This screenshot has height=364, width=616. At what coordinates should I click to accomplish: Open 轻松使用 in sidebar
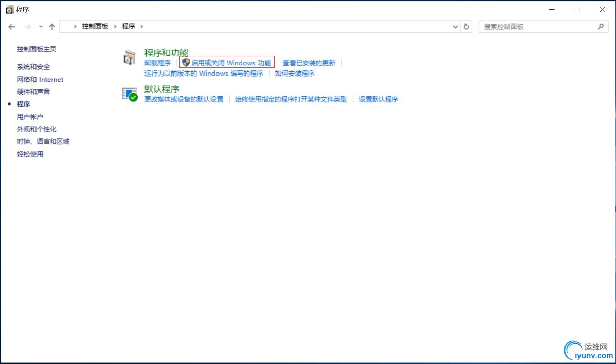(30, 154)
